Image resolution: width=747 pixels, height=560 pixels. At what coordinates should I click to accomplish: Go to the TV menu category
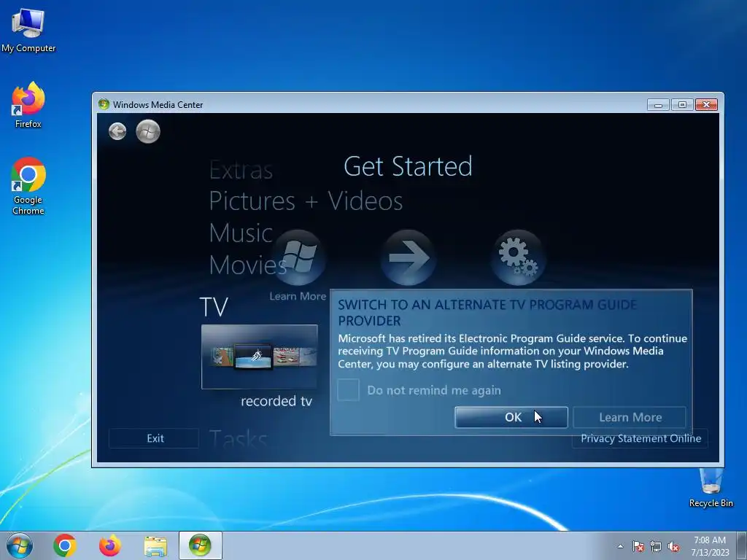click(214, 307)
